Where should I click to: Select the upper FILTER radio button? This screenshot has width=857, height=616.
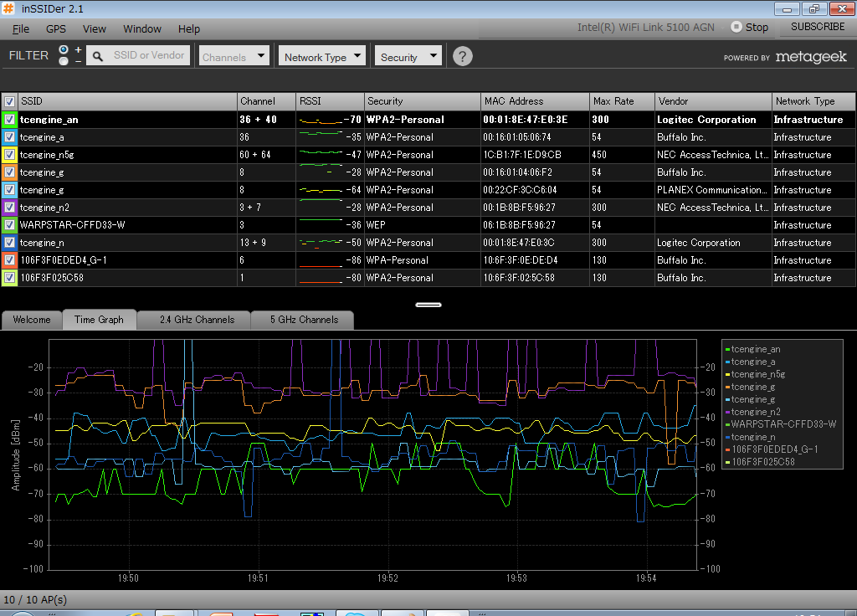[x=64, y=49]
